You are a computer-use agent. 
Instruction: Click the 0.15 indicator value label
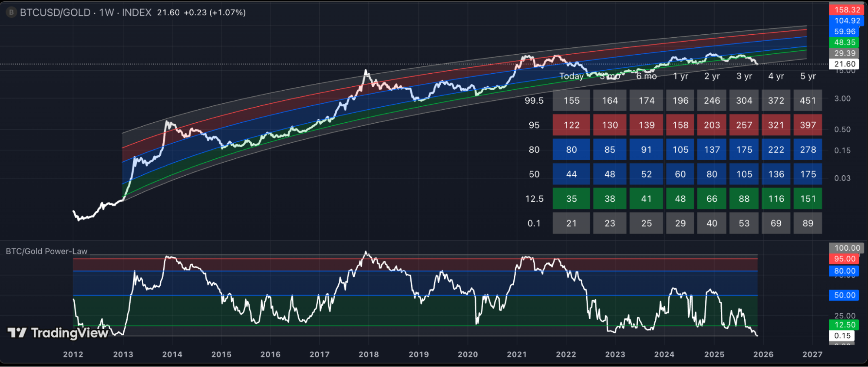(x=842, y=335)
